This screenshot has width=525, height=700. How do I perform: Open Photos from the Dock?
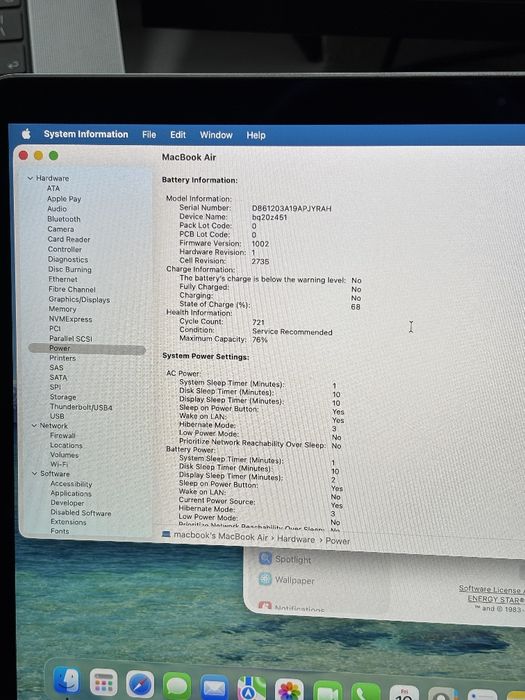pos(289,690)
